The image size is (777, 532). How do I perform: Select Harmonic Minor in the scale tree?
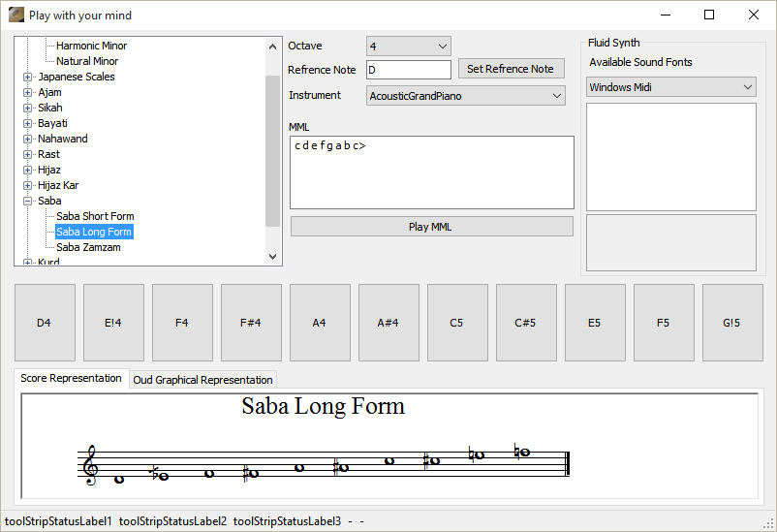pos(92,46)
